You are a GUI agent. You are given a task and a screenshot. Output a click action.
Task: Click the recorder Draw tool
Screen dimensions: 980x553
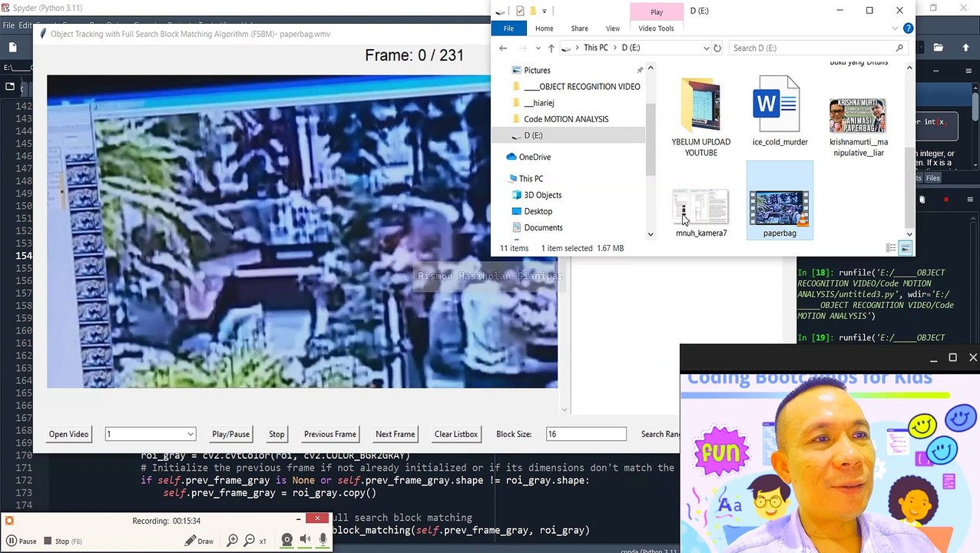point(199,541)
